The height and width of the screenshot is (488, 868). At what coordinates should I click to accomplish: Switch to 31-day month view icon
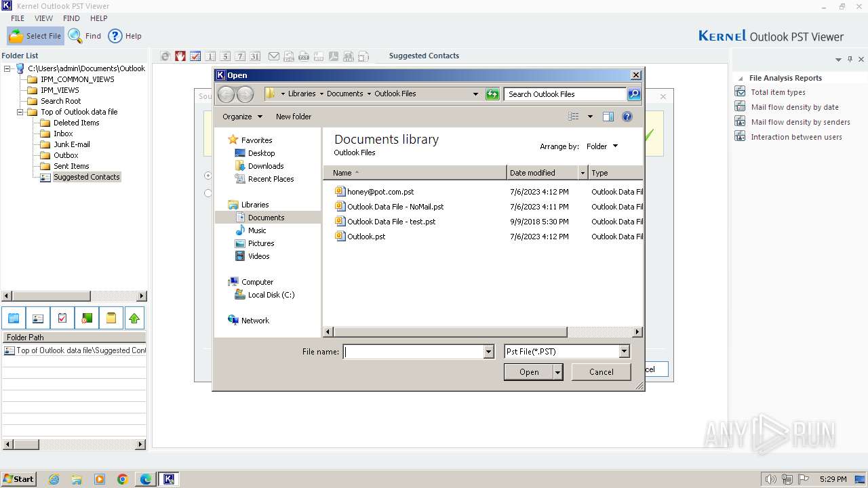pyautogui.click(x=255, y=56)
